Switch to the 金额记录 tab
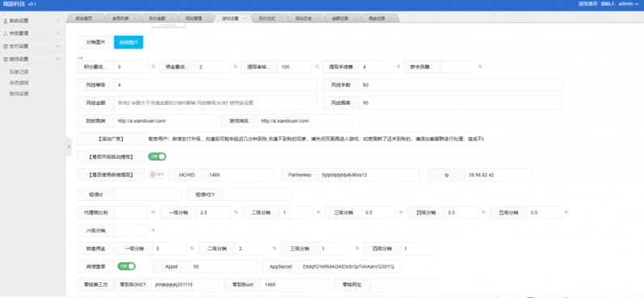Image resolution: width=644 pixels, height=298 pixels. 339,19
